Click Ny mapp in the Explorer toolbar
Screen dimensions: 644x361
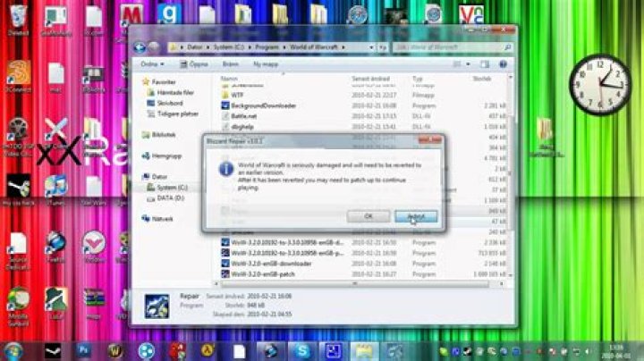(266, 64)
